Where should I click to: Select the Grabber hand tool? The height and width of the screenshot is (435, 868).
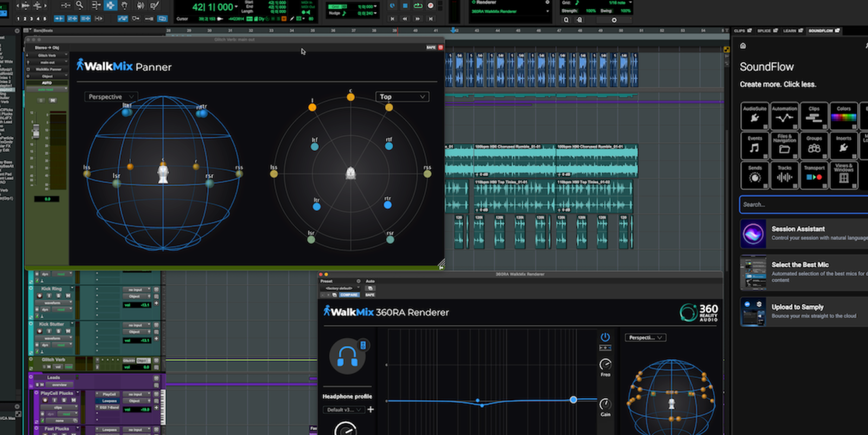click(x=124, y=5)
